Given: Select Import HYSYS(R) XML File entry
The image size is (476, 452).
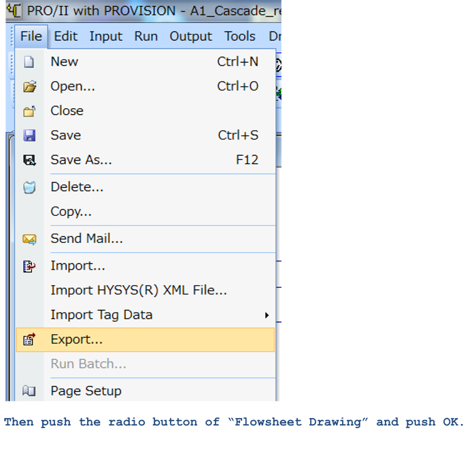Looking at the screenshot, I should [x=139, y=291].
